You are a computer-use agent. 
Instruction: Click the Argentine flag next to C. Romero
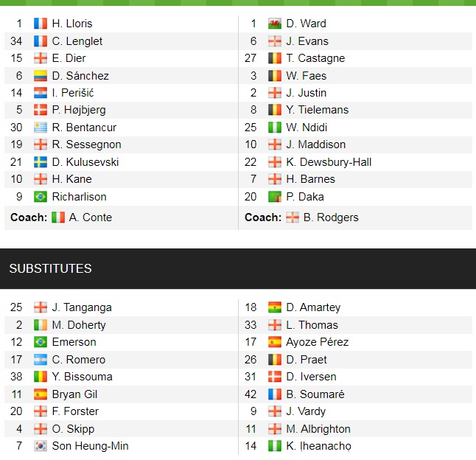click(x=41, y=360)
